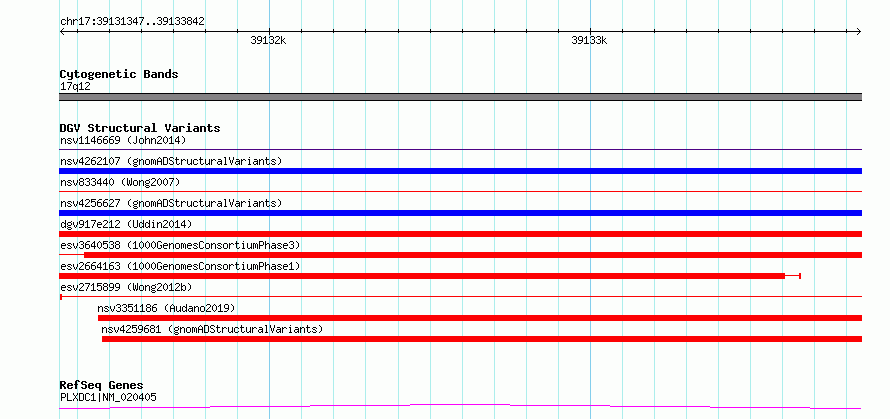Select the nsv4262107 gnomAD blue variant bar
The image size is (890, 419).
pos(460,171)
